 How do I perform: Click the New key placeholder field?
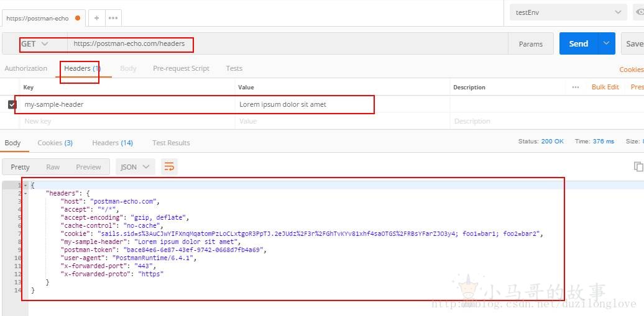(x=128, y=121)
